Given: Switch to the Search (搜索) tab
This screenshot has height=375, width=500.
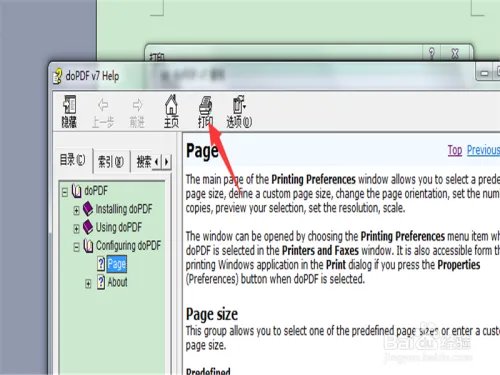Looking at the screenshot, I should tap(144, 162).
